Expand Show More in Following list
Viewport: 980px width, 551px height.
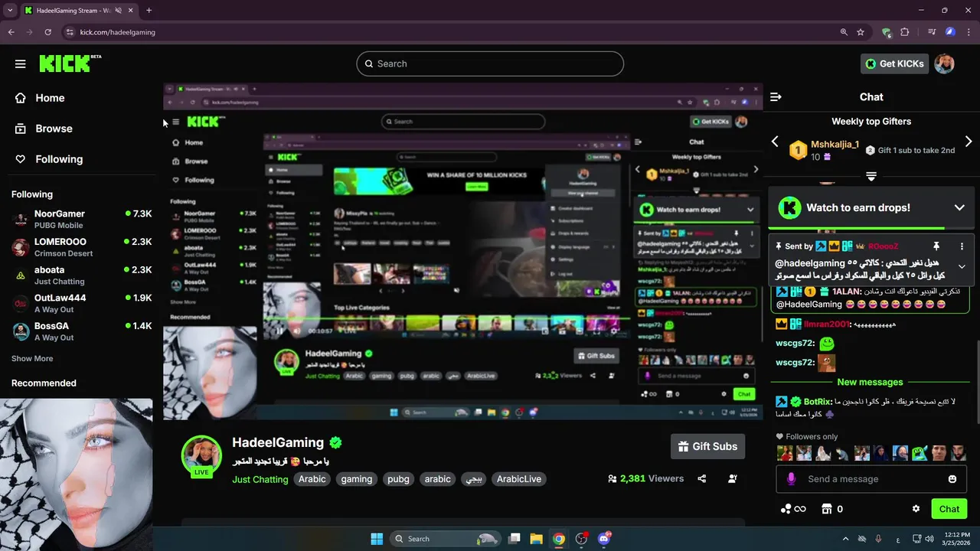click(32, 358)
